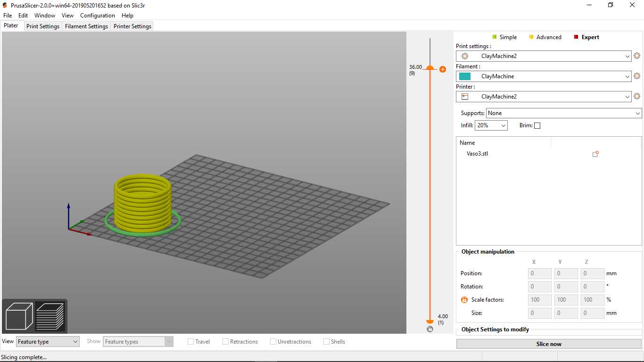
Task: Open the Show Feature types dropdown
Action: 138,342
